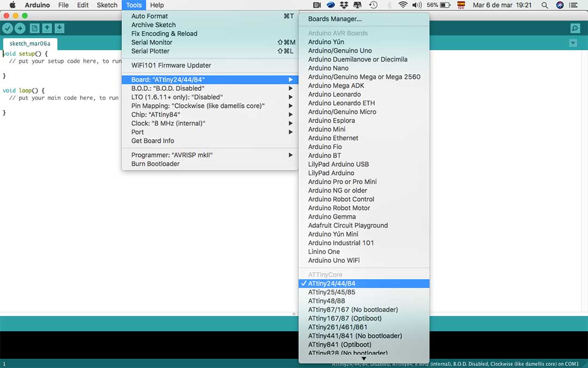Viewport: 588px width, 368px height.
Task: Open the File menu
Action: tap(63, 5)
